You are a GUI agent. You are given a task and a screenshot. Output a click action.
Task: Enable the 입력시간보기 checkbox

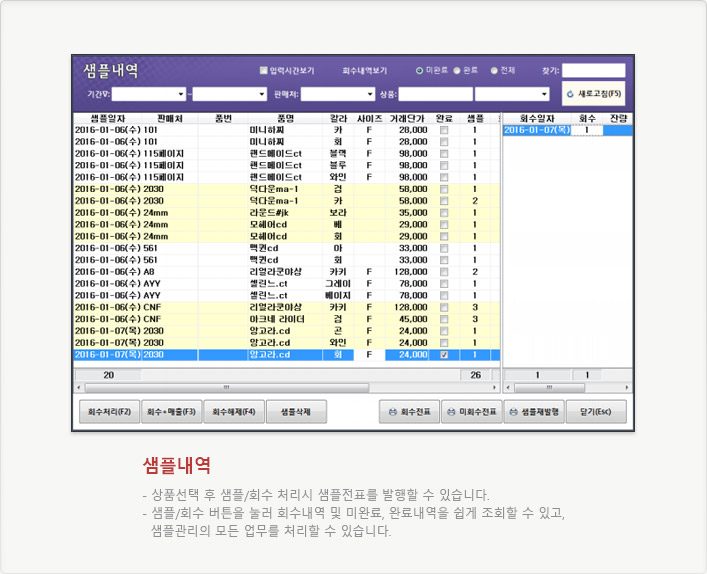pyautogui.click(x=264, y=70)
